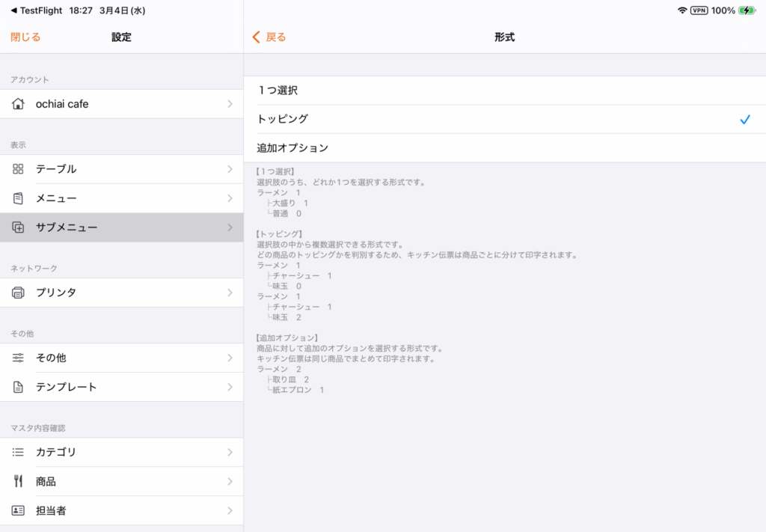Screen dimensions: 766x532
Task: Expand the プリンタ row chevron
Action: [x=230, y=293]
